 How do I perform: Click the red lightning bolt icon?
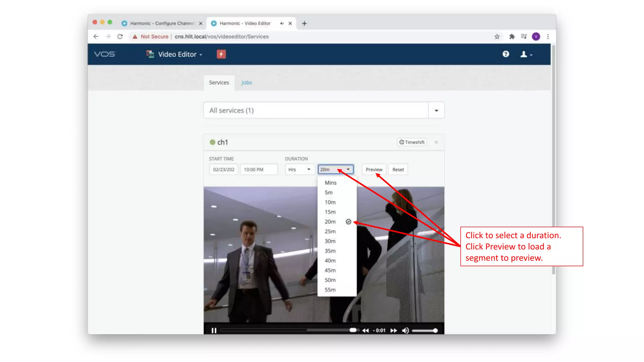(221, 54)
